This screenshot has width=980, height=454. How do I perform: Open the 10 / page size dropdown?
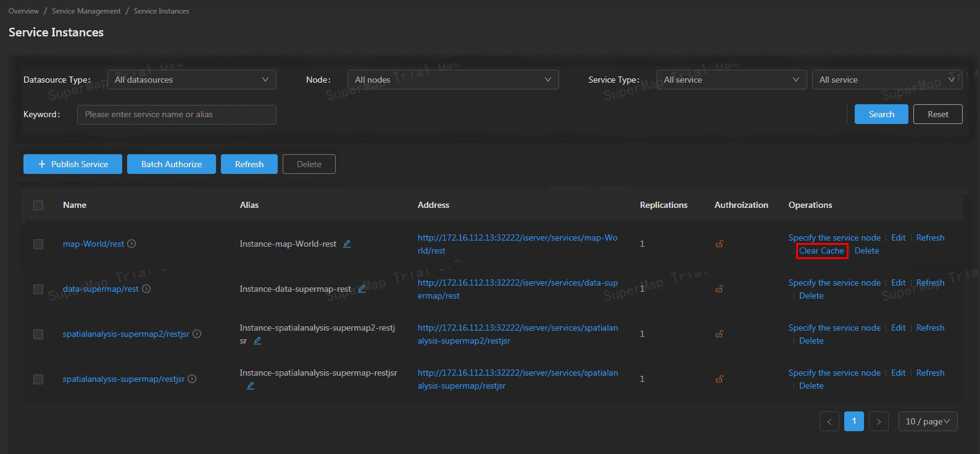(x=928, y=421)
